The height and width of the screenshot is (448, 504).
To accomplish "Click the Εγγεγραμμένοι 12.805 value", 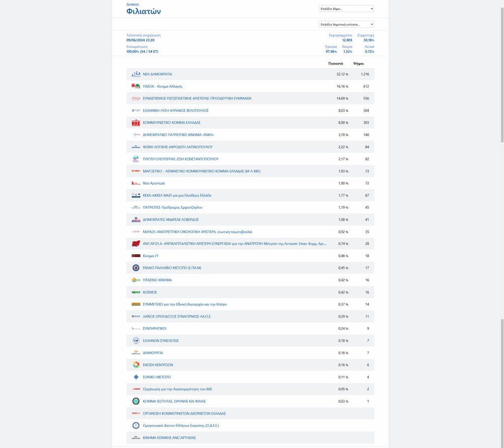I will pos(347,40).
